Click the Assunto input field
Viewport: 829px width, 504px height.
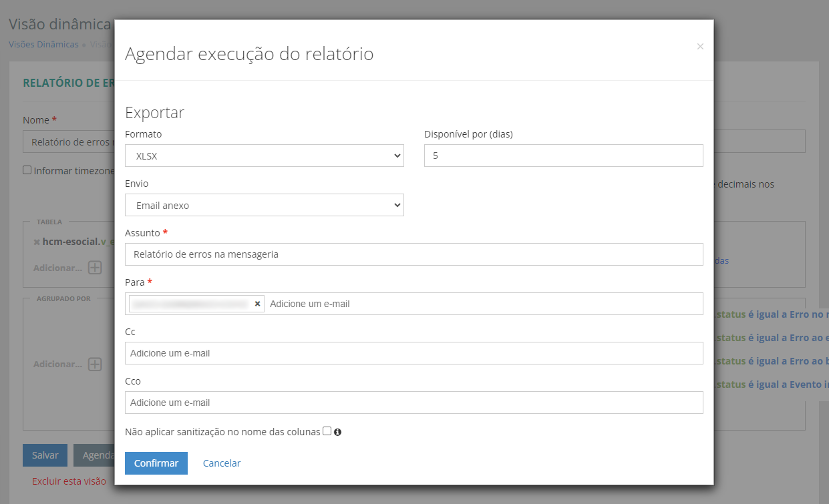coord(414,254)
